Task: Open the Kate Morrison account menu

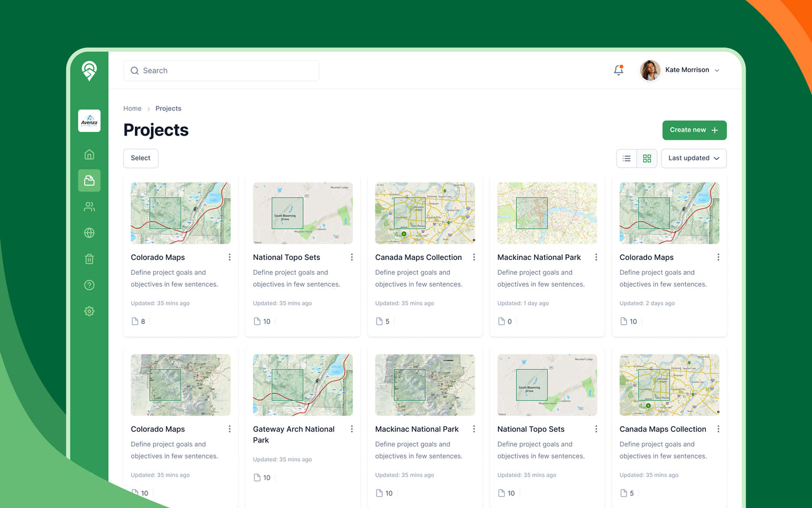Action: (680, 71)
